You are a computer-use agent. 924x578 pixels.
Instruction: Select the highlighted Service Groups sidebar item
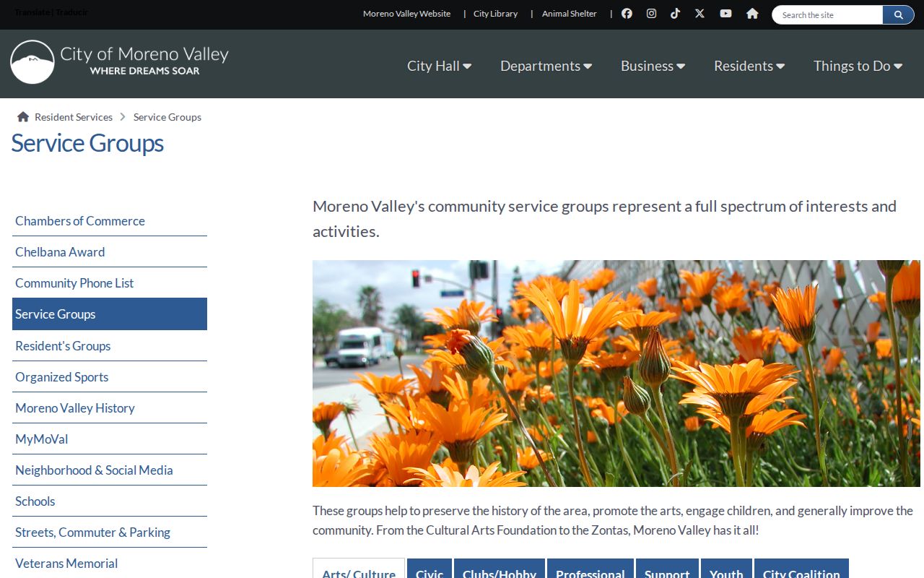point(110,314)
